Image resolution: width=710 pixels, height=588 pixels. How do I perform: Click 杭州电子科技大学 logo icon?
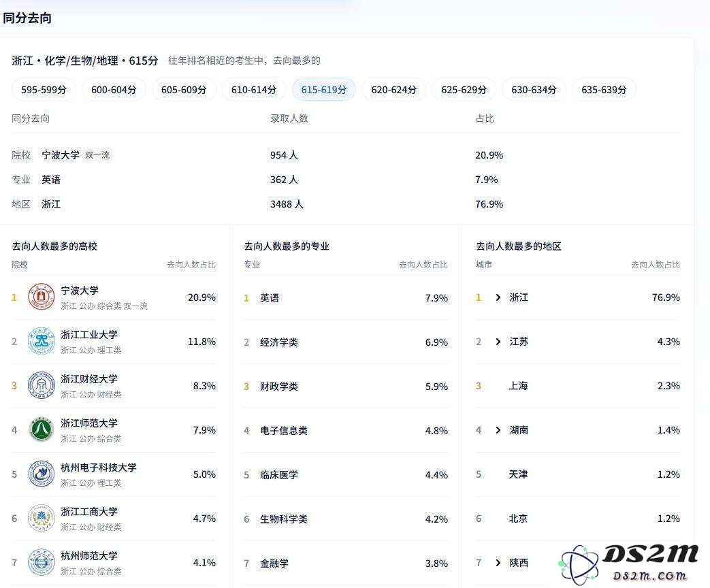[42, 474]
